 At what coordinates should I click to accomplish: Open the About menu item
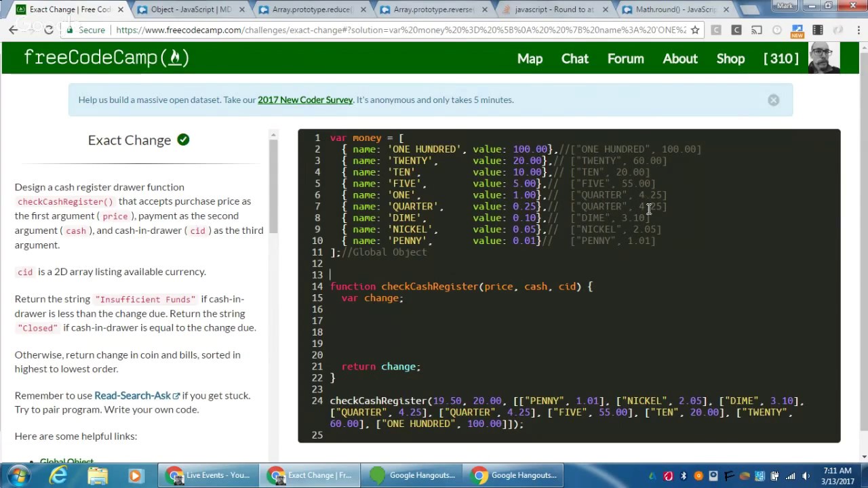click(x=680, y=58)
